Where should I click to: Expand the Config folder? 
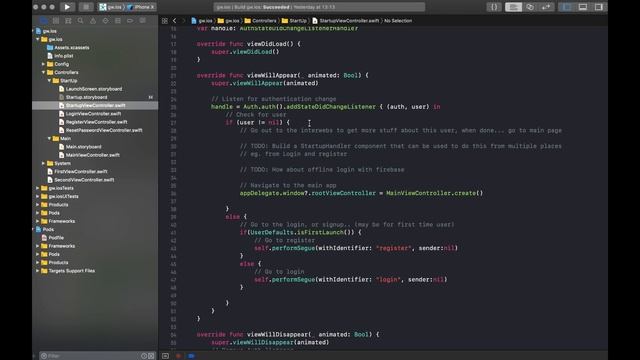pyautogui.click(x=44, y=64)
